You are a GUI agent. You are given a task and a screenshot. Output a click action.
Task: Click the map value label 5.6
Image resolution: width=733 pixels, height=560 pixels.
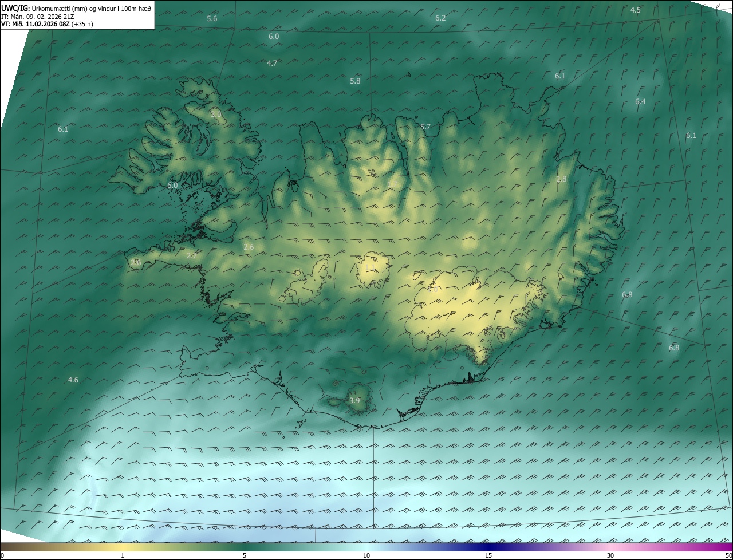click(x=212, y=19)
